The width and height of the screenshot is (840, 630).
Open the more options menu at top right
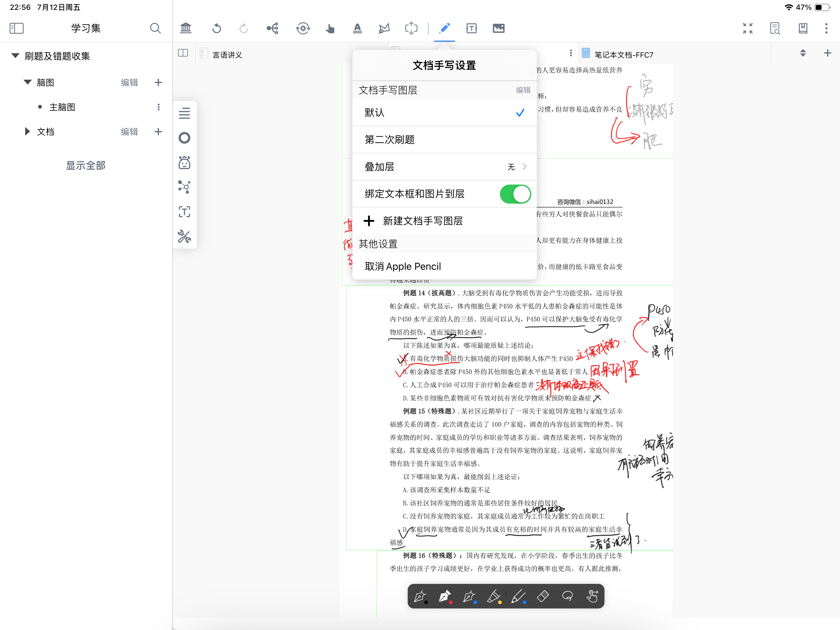click(x=826, y=28)
